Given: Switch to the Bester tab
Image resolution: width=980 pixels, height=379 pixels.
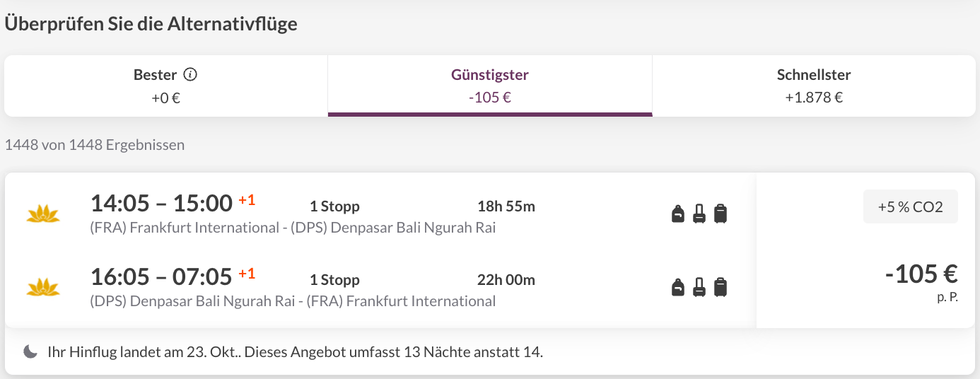Looking at the screenshot, I should coord(166,86).
